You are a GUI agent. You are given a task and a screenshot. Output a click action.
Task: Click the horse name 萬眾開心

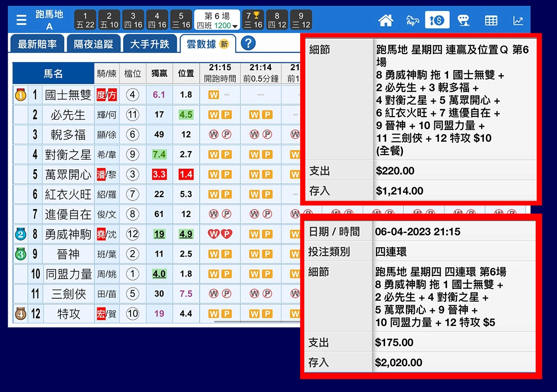point(68,175)
